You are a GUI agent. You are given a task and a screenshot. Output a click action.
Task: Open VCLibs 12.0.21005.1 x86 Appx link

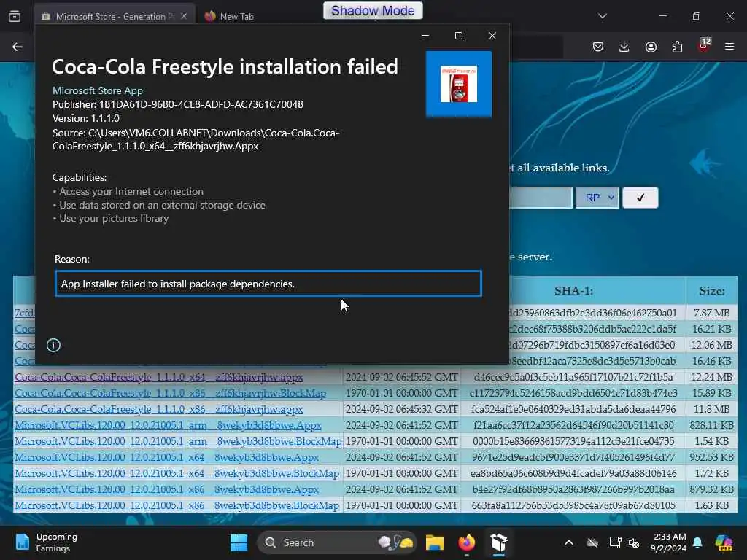coord(166,489)
